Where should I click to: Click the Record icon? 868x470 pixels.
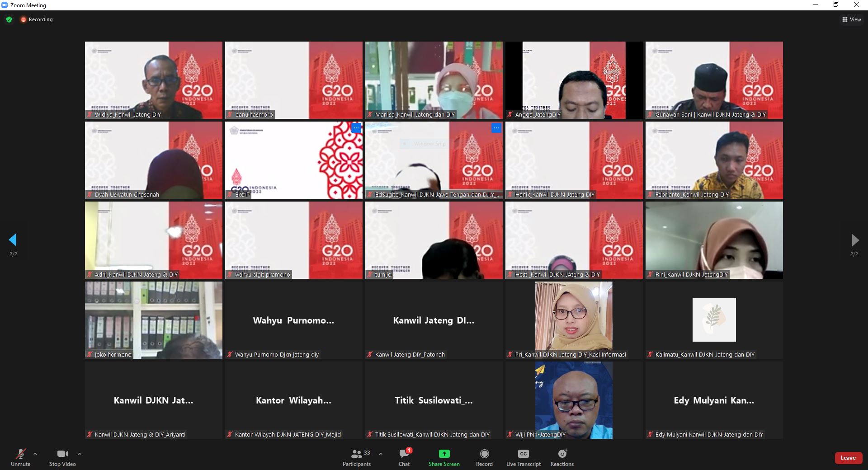pos(484,454)
